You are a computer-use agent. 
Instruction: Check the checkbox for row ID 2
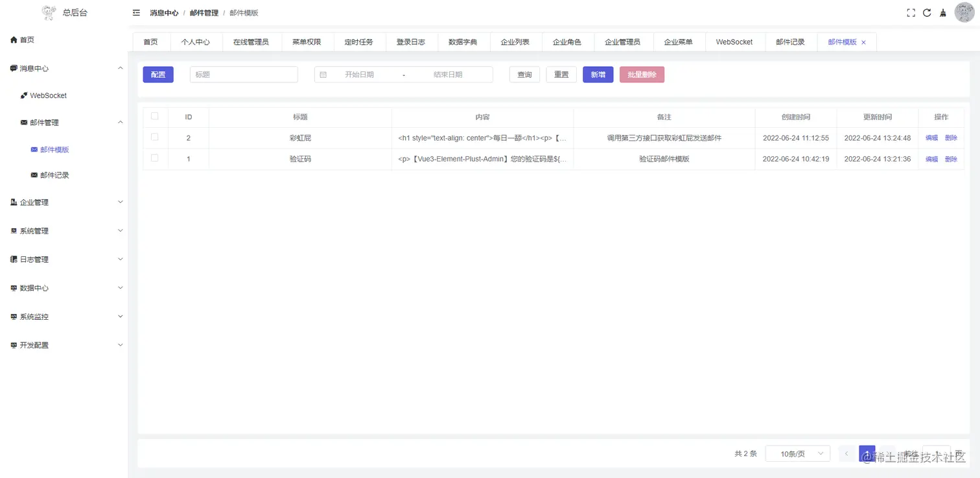[155, 137]
